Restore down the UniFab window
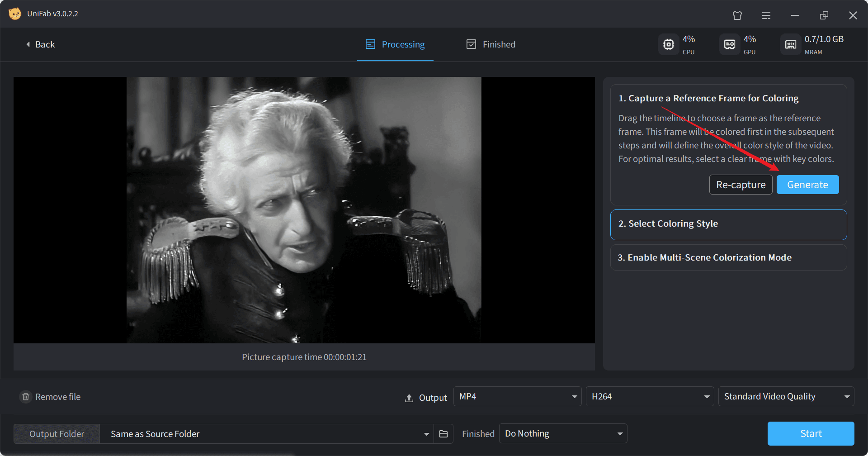The image size is (868, 456). tap(824, 15)
